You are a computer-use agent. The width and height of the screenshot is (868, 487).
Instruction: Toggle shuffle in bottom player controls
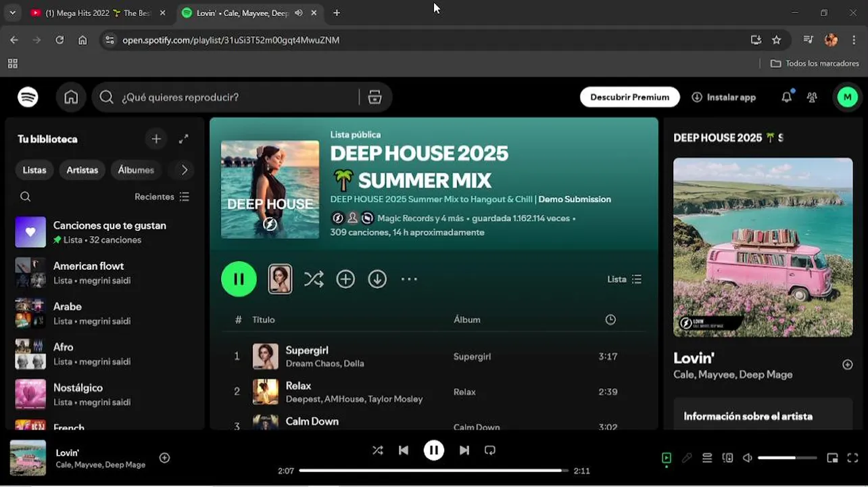point(377,450)
